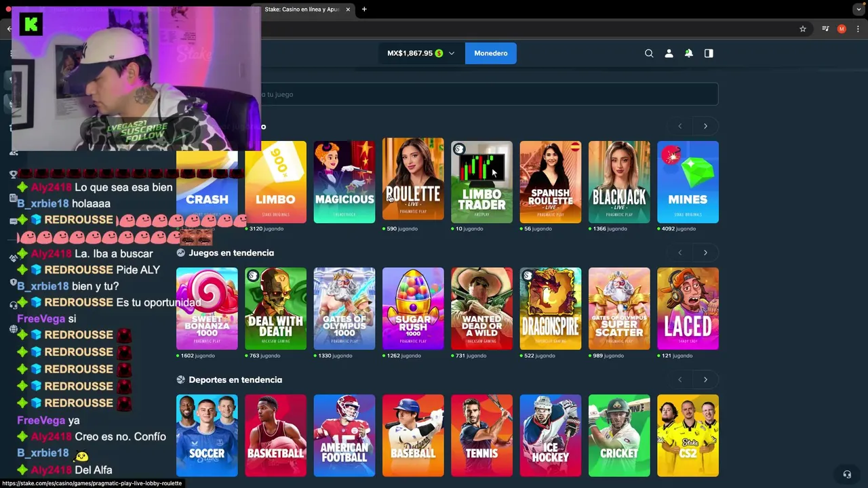The width and height of the screenshot is (868, 488).
Task: Close the Stake Casino browser tab
Action: pos(348,9)
